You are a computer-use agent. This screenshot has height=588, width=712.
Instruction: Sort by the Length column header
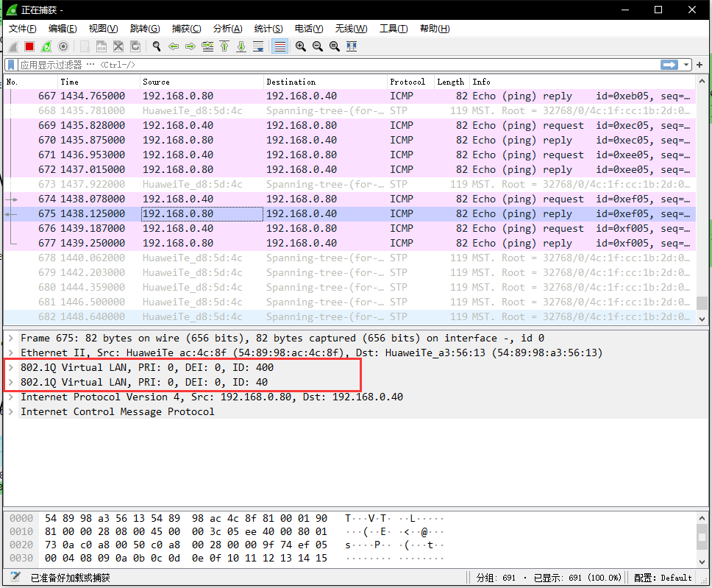pos(452,82)
